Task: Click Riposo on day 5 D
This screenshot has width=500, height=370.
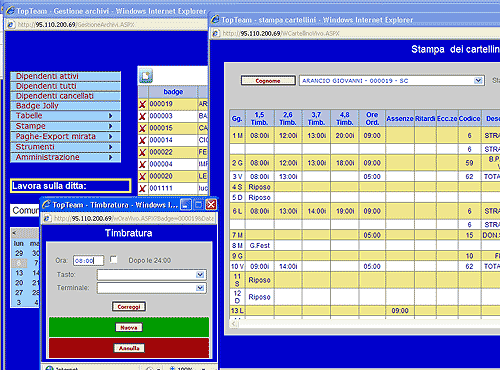Action: point(259,197)
